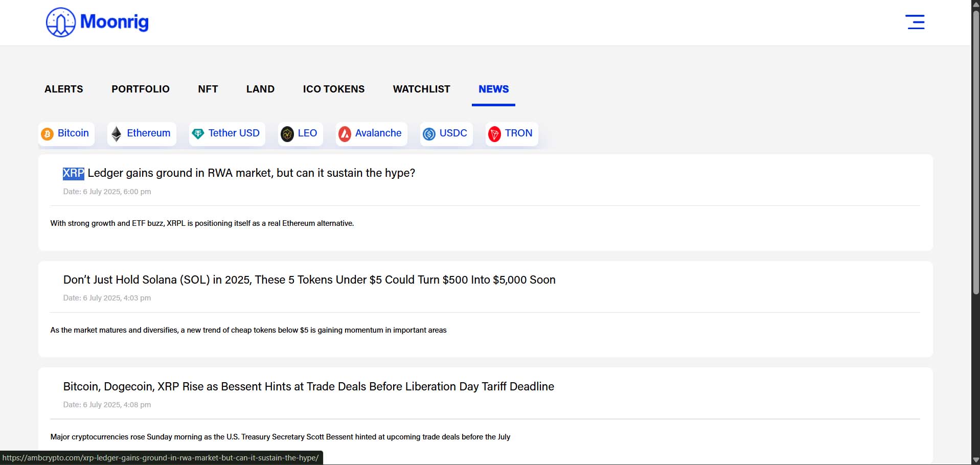Screen dimensions: 980x465
Task: Click summary about cheap tokens below $5
Action: pos(248,330)
